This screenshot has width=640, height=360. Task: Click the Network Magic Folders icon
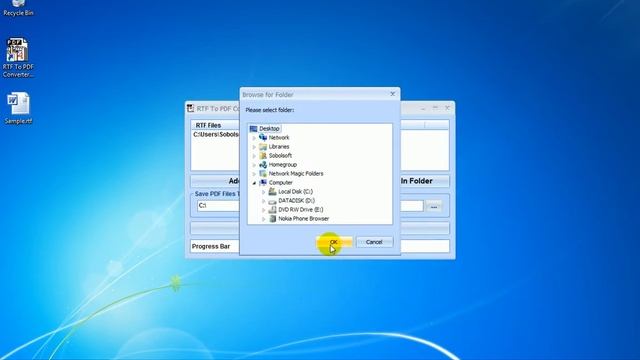[x=263, y=173]
